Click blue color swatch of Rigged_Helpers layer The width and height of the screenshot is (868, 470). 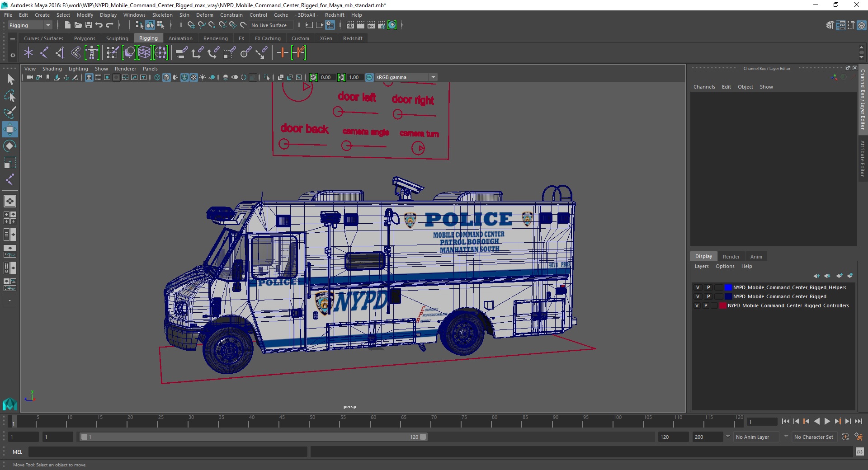[728, 287]
